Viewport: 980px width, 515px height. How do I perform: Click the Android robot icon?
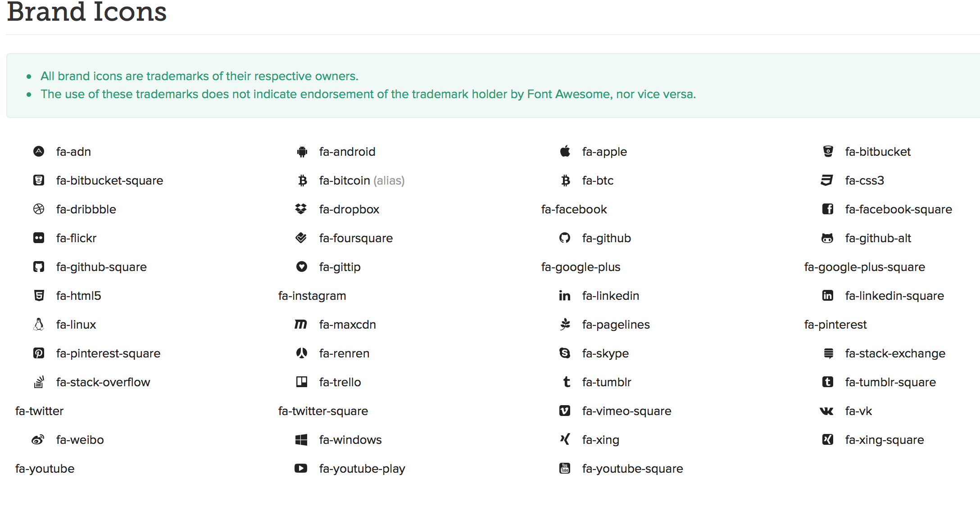point(301,151)
